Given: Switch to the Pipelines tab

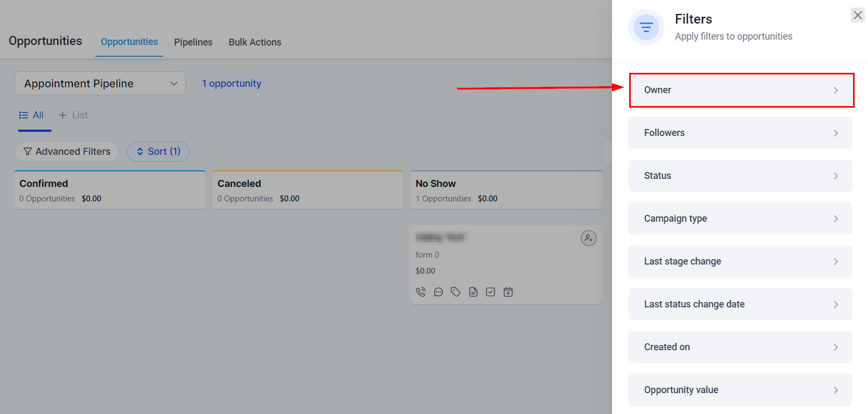Looking at the screenshot, I should (x=193, y=42).
